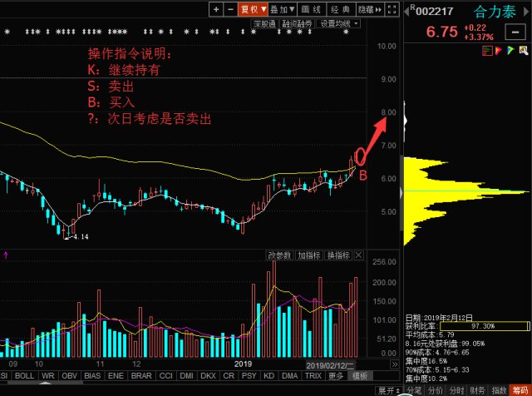Expand hidden toolbar via 隐藏 arrows
532x396 pixels.
pyautogui.click(x=370, y=9)
